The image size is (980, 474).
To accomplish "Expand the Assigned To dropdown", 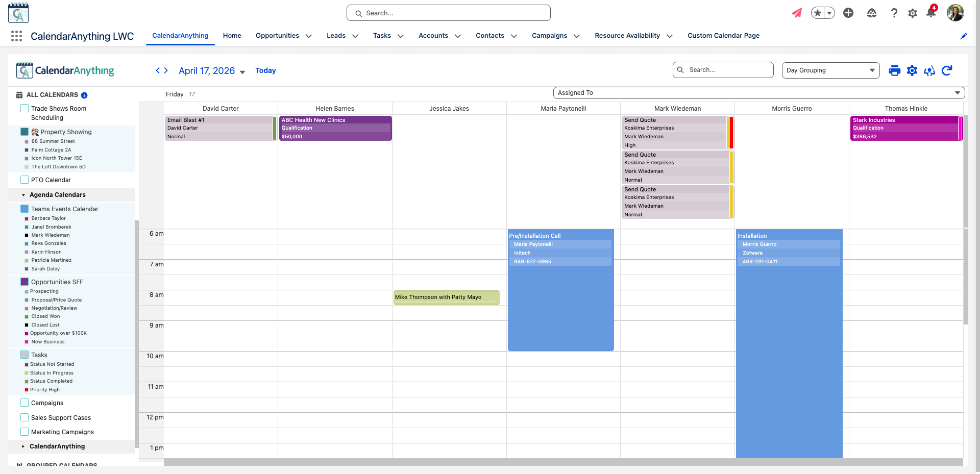I will pyautogui.click(x=758, y=93).
